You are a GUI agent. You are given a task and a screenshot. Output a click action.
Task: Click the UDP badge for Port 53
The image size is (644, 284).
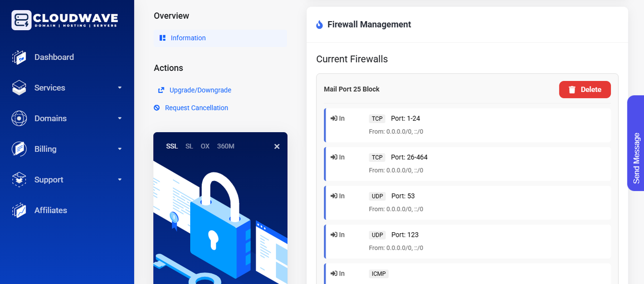377,196
